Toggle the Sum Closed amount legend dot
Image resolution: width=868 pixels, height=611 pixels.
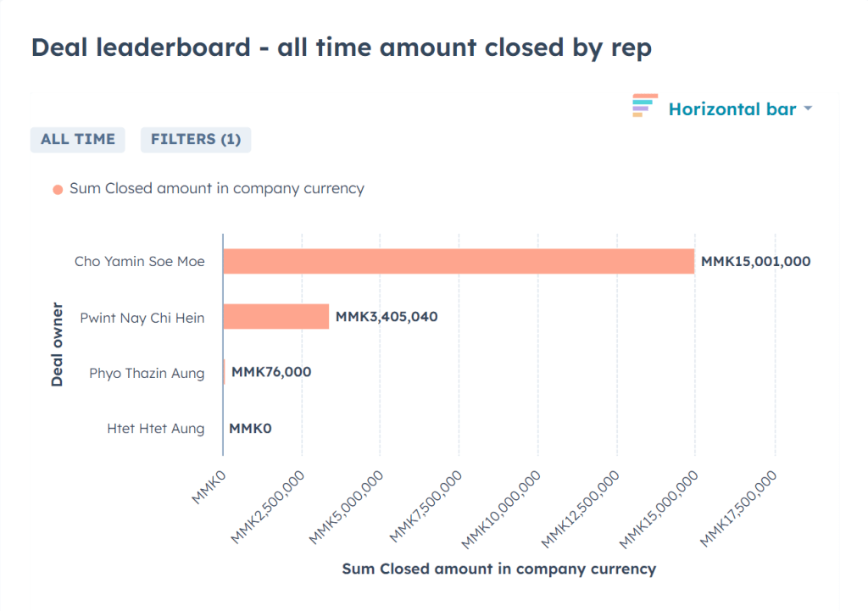[58, 189]
